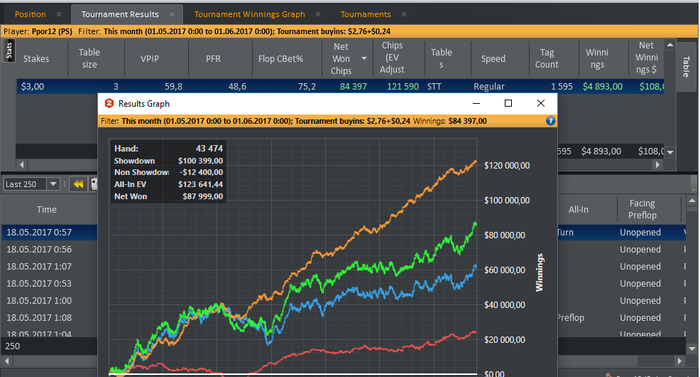This screenshot has height=377, width=700.
Task: Maximize the Results Graph window
Action: coord(508,104)
